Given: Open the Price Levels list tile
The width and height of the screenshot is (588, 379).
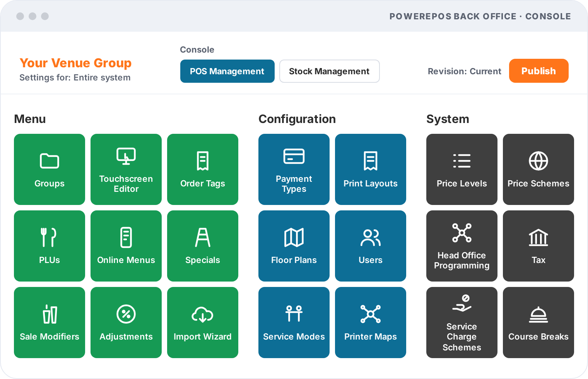Looking at the screenshot, I should point(462,169).
